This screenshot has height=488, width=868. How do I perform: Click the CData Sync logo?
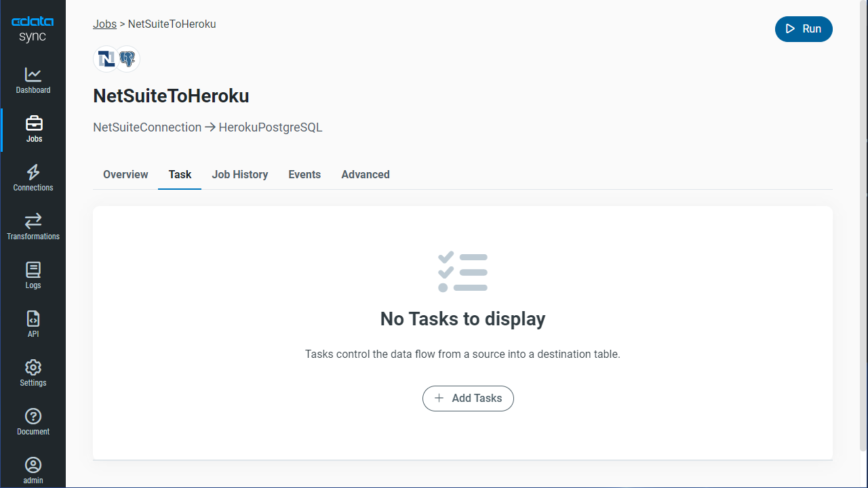pyautogui.click(x=33, y=29)
